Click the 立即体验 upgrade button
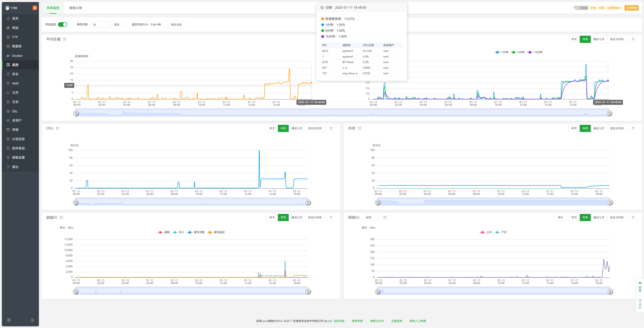644x328 pixels. click(x=631, y=8)
